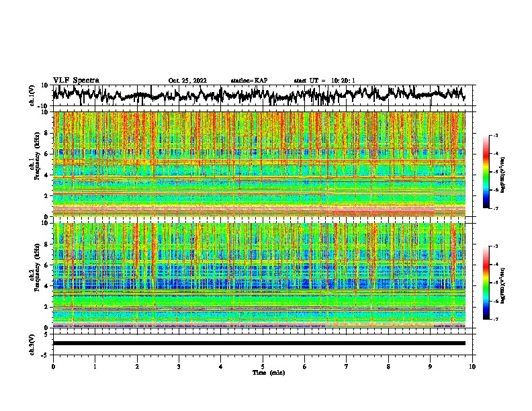Click time axis tick label 2
Viewport: 532px width, 411px height.
click(x=137, y=367)
